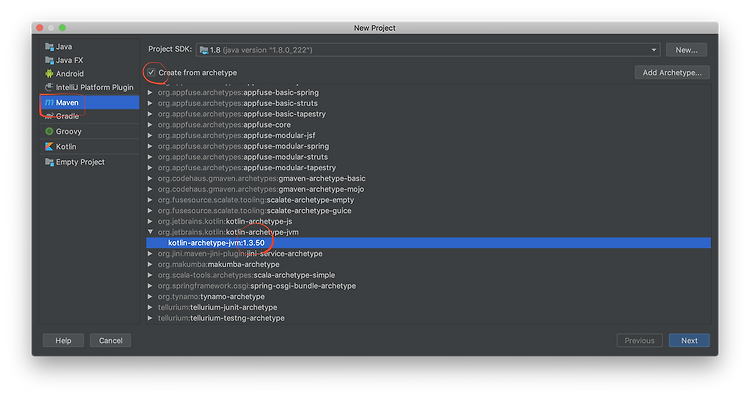Expand the appfuse-basic-spring archetype node
The image size is (750, 398).
click(x=150, y=92)
